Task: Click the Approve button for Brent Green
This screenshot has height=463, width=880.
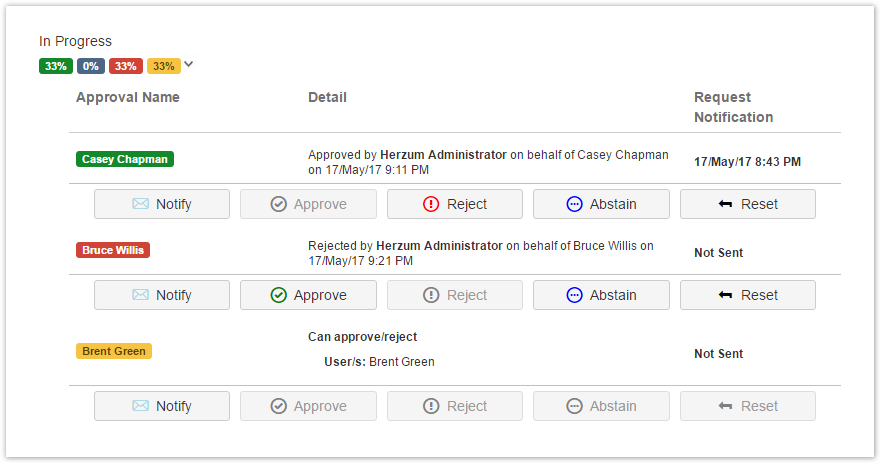Action: (308, 406)
